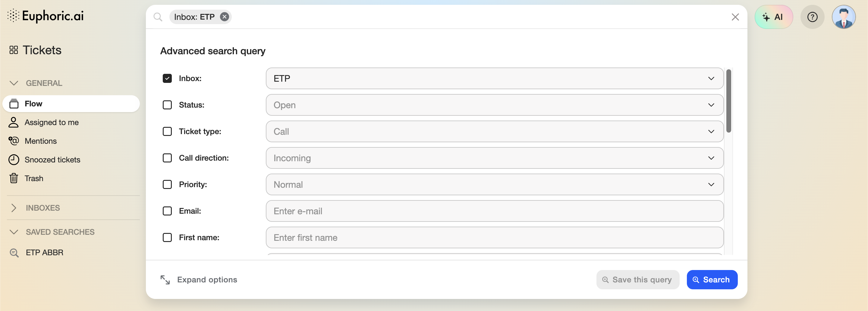Screen dimensions: 868x311
Task: Click the advanced search vertical scrollbar
Action: (728, 101)
